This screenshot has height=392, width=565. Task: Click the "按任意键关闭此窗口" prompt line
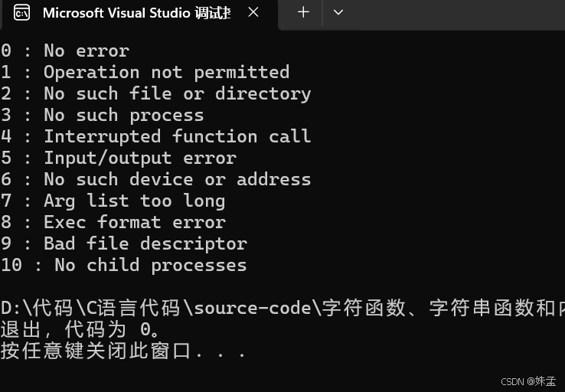coord(123,351)
